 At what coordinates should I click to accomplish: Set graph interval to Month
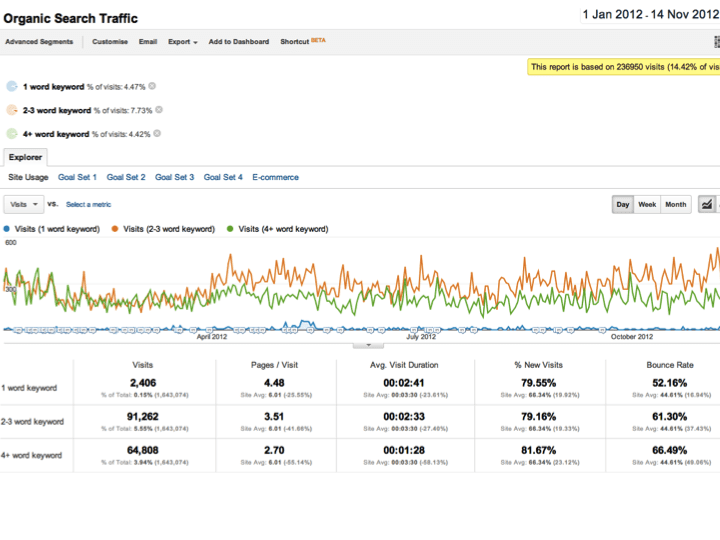click(676, 204)
